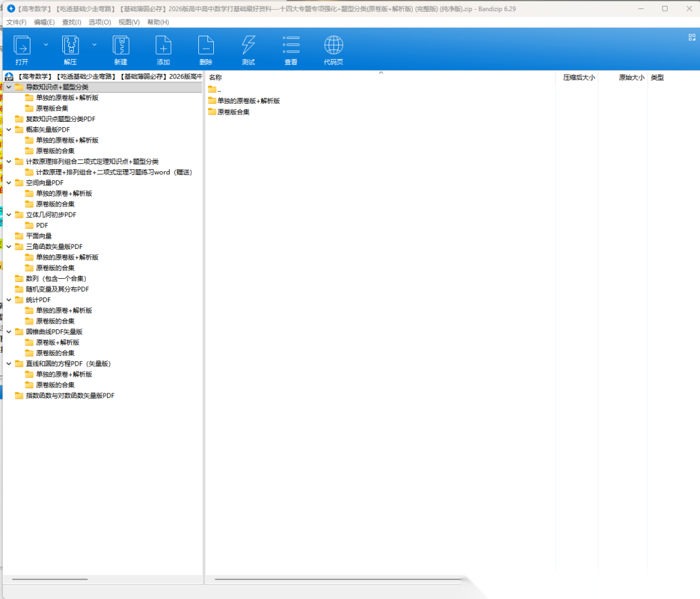
Task: Collapse the 导数知识点+题型分类 tree node
Action: [x=9, y=87]
